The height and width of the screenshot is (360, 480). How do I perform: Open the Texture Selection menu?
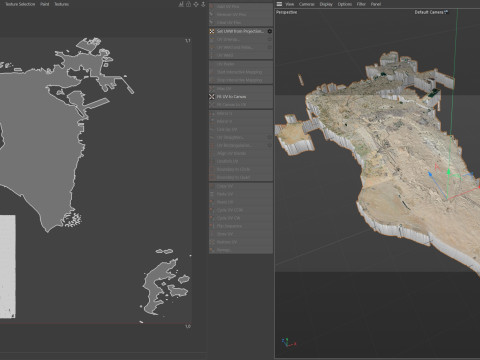pos(20,4)
